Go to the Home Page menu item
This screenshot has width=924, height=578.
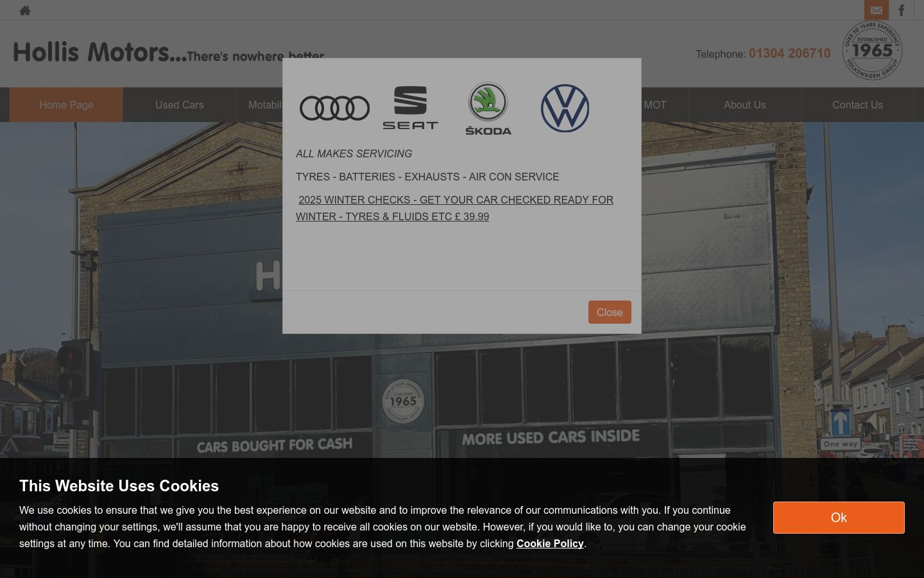point(66,105)
